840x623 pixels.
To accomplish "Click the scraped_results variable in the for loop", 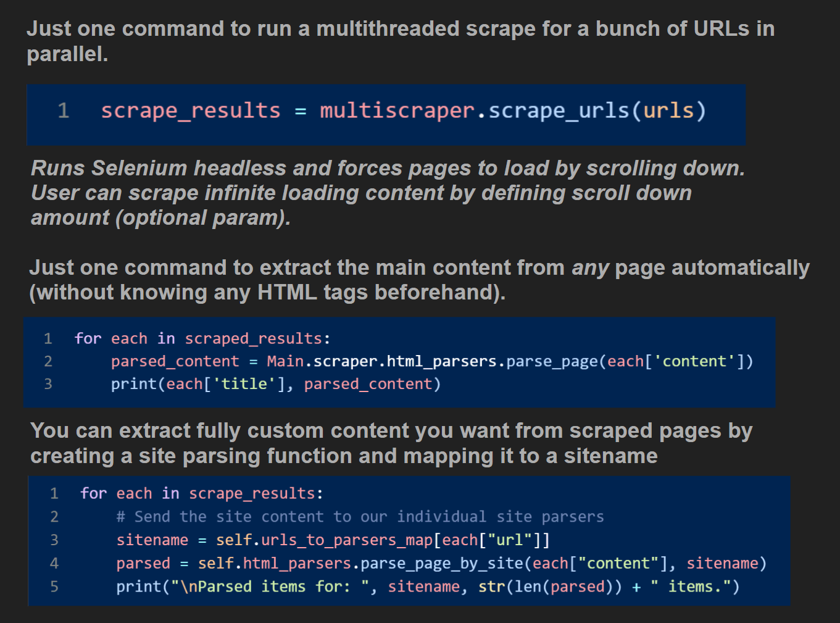I will 253,338.
